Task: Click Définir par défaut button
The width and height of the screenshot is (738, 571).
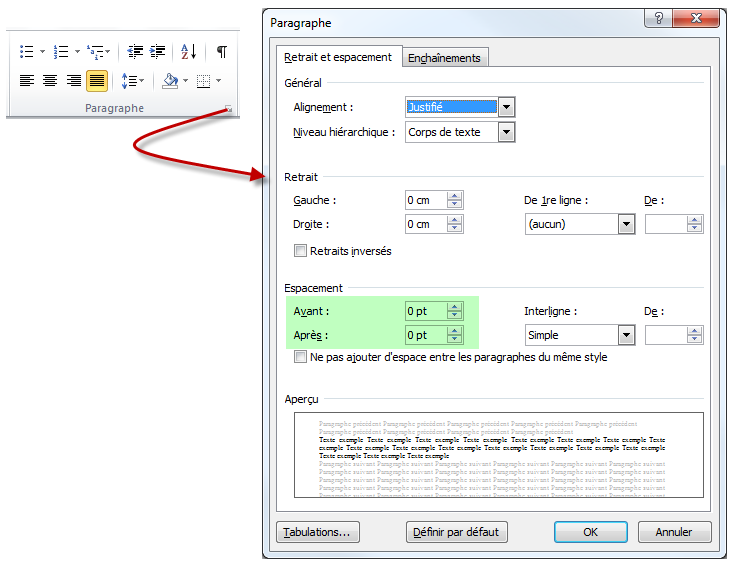Action: tap(456, 532)
